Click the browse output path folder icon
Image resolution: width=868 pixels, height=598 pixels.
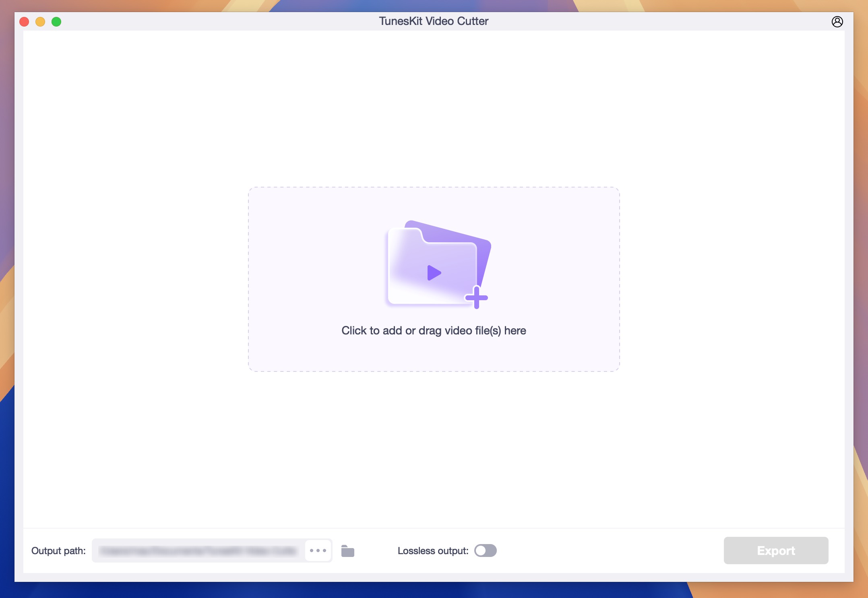[x=347, y=551]
